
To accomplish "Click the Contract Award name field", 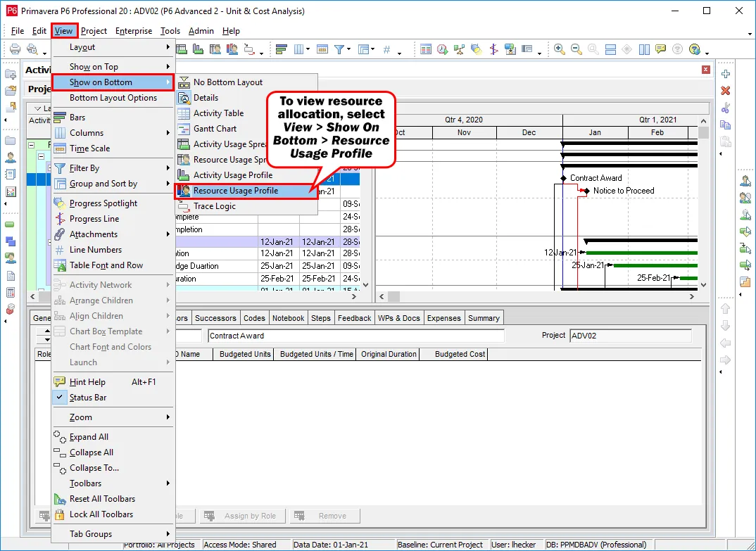I will pos(355,336).
